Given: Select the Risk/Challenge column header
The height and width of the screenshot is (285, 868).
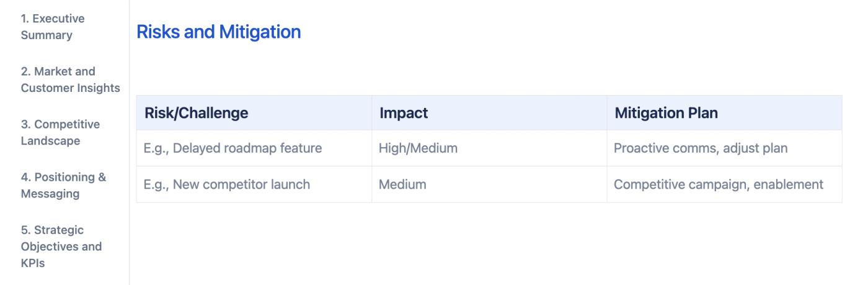Looking at the screenshot, I should tap(196, 114).
